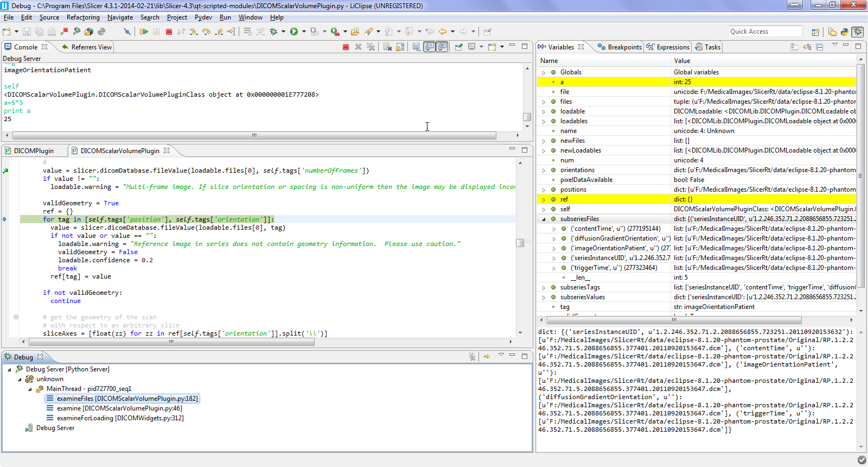Click the Step Return debug icon

click(x=219, y=31)
